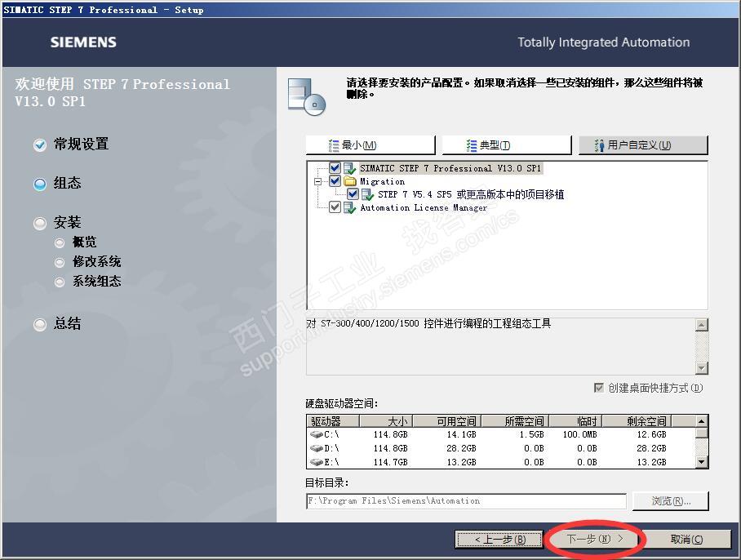Click the E:\ drive icon

316,462
